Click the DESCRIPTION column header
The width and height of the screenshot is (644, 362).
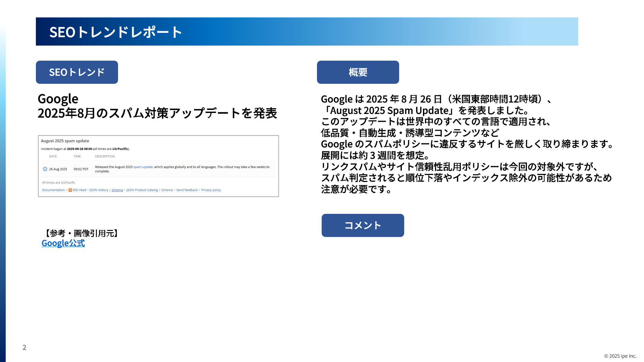(x=105, y=157)
